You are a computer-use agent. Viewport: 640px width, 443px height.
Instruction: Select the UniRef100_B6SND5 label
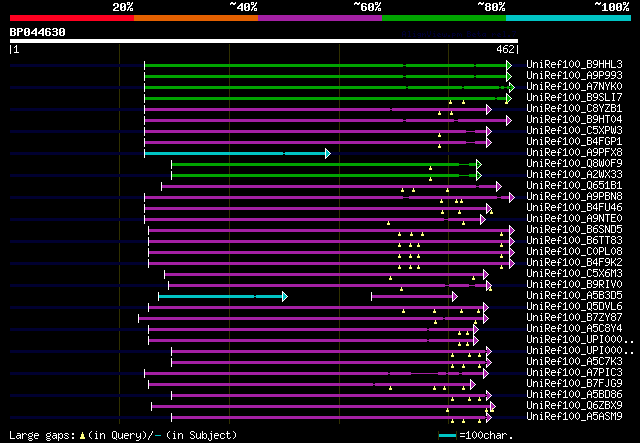(x=574, y=230)
